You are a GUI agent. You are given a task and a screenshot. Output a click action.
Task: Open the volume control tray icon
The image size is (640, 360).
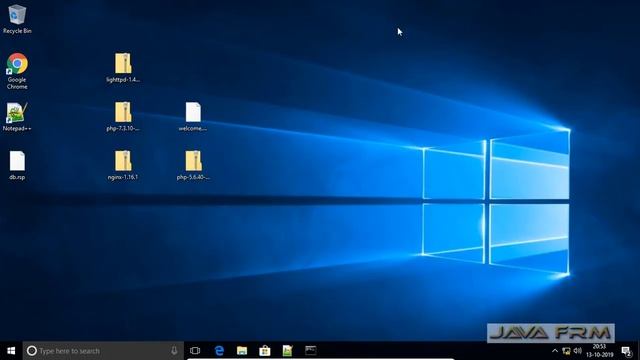coord(578,351)
